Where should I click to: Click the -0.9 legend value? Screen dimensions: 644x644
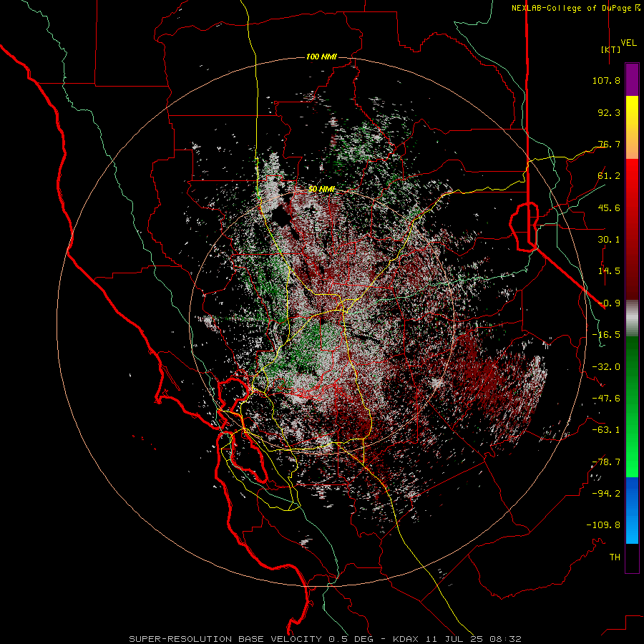pyautogui.click(x=609, y=303)
